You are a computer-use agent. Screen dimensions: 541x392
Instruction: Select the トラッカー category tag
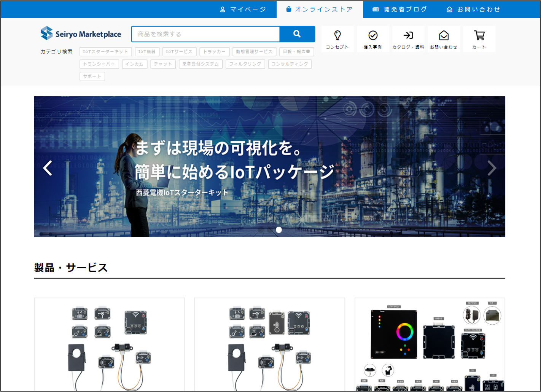(214, 52)
